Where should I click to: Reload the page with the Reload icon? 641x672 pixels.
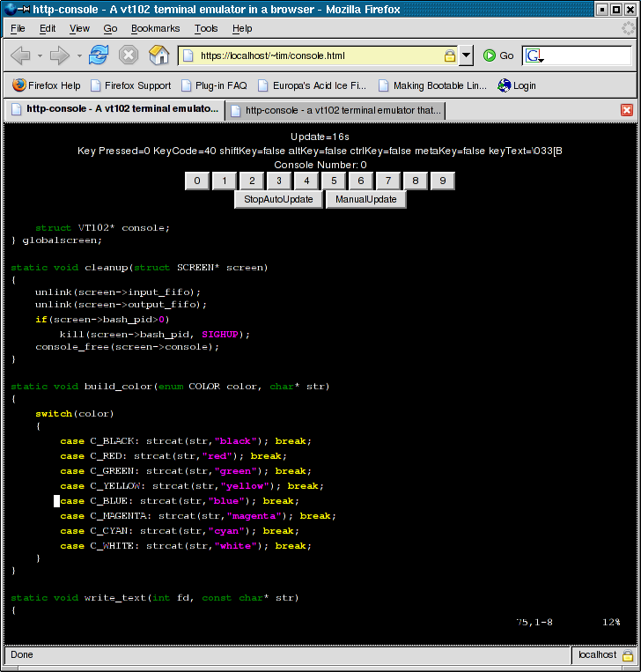click(99, 55)
